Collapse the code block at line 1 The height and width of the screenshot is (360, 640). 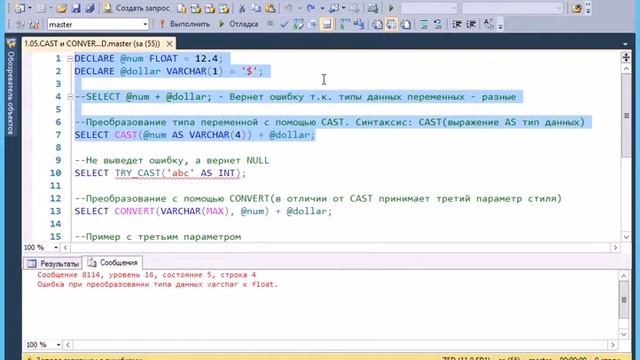point(70,59)
